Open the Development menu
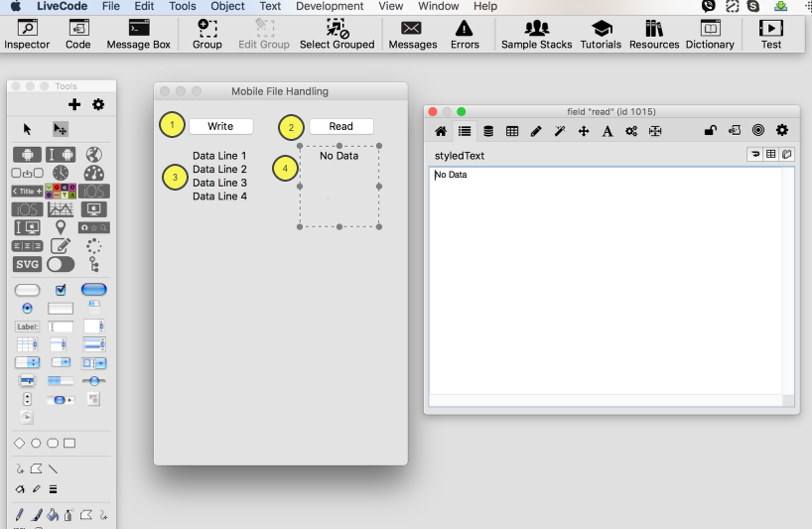Viewport: 812px width, 529px height. [330, 6]
